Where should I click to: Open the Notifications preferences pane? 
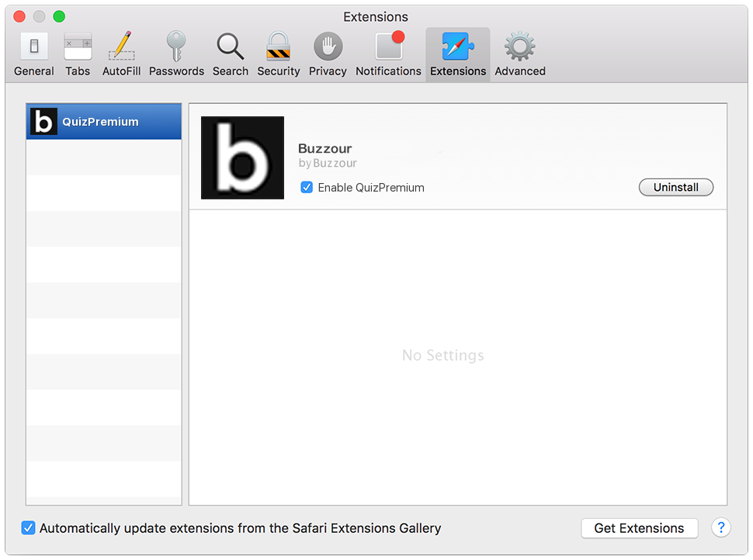(x=388, y=54)
